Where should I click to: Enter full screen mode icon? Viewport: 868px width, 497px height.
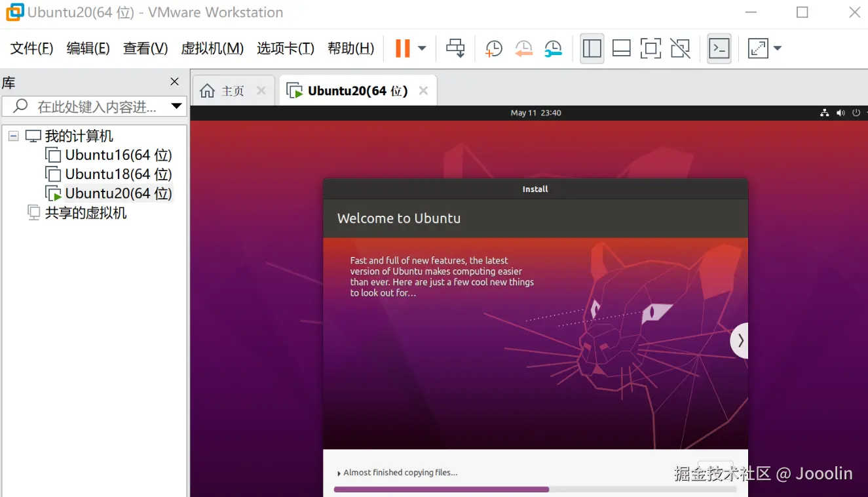[651, 48]
